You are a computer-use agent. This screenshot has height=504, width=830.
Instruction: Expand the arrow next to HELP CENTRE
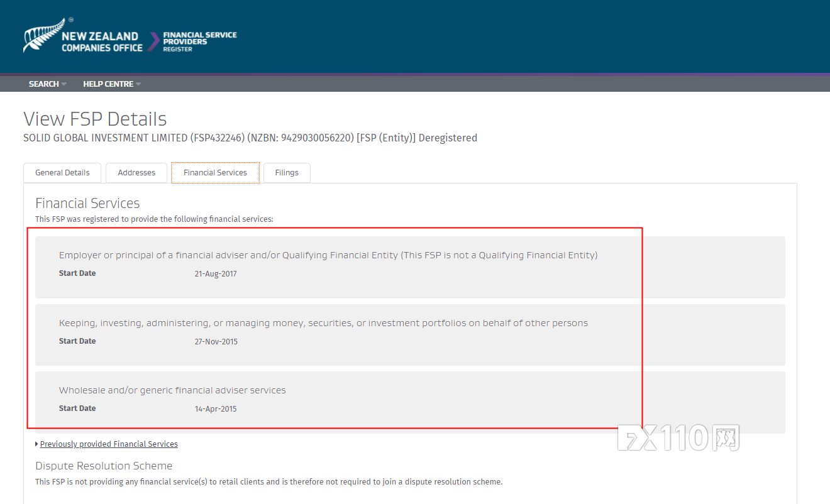138,84
